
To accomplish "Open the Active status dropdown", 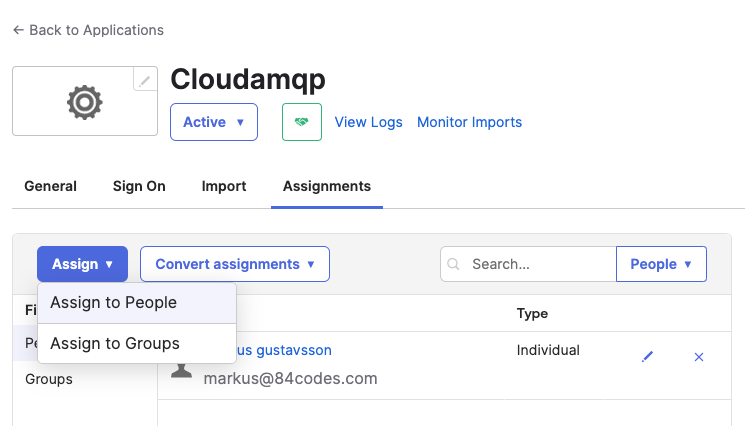I will coord(214,122).
